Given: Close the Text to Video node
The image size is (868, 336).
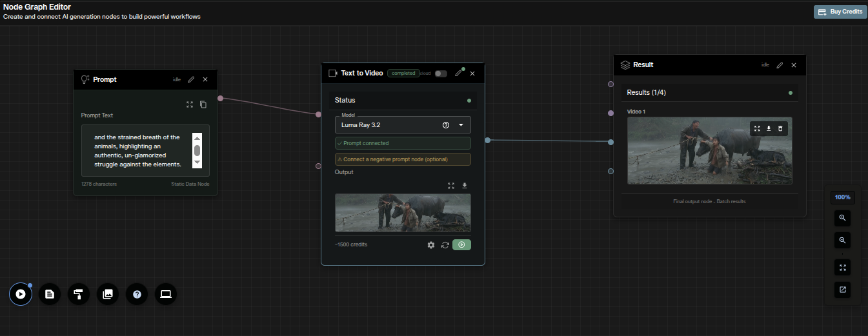Looking at the screenshot, I should point(472,74).
